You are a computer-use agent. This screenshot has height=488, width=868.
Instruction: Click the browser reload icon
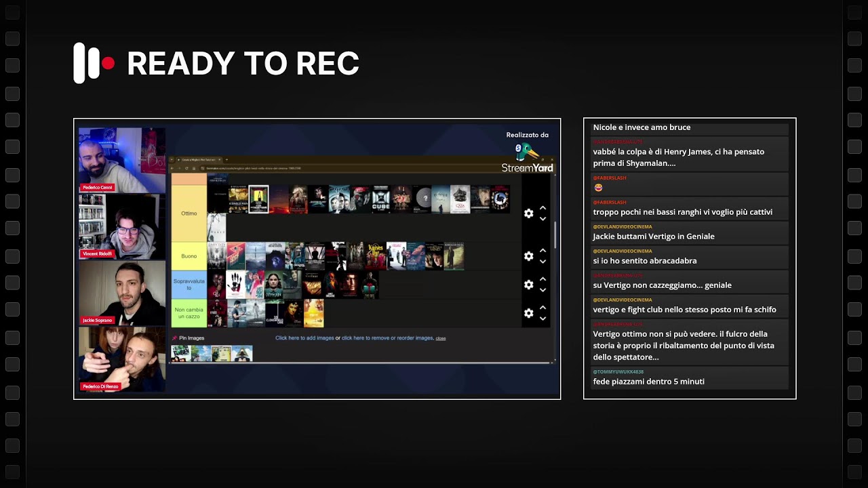(x=187, y=168)
